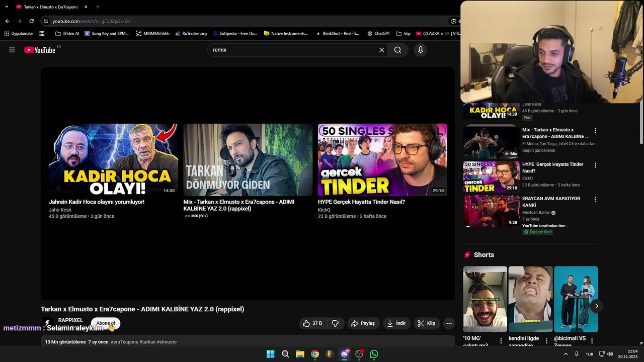The height and width of the screenshot is (362, 644).
Task: Share video with Paylaş button
Action: pos(363,323)
